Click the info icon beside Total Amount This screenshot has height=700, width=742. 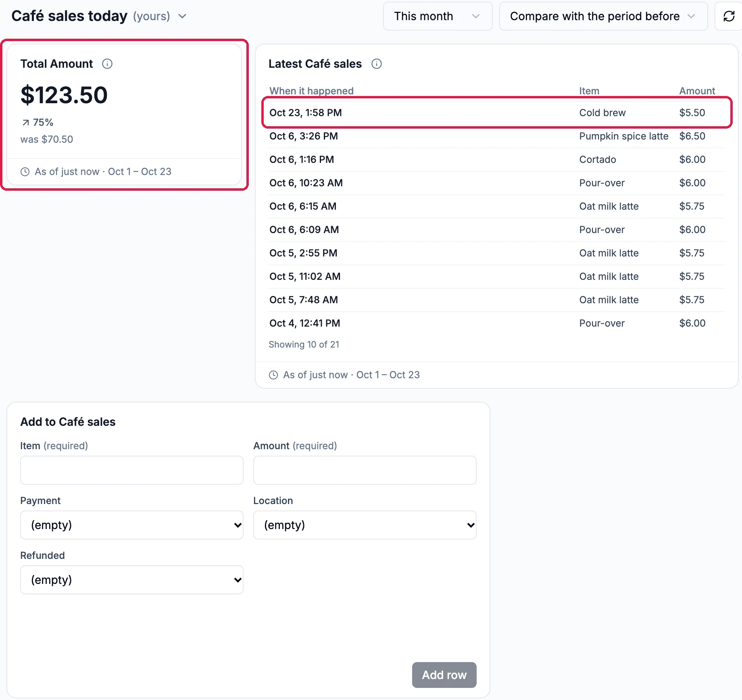[107, 64]
